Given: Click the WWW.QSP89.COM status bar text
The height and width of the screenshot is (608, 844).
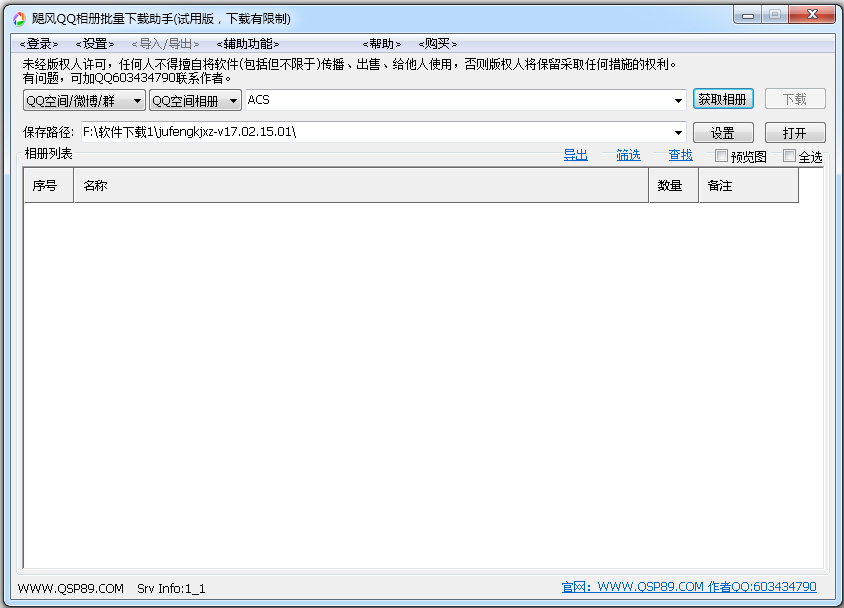Looking at the screenshot, I should tap(71, 589).
